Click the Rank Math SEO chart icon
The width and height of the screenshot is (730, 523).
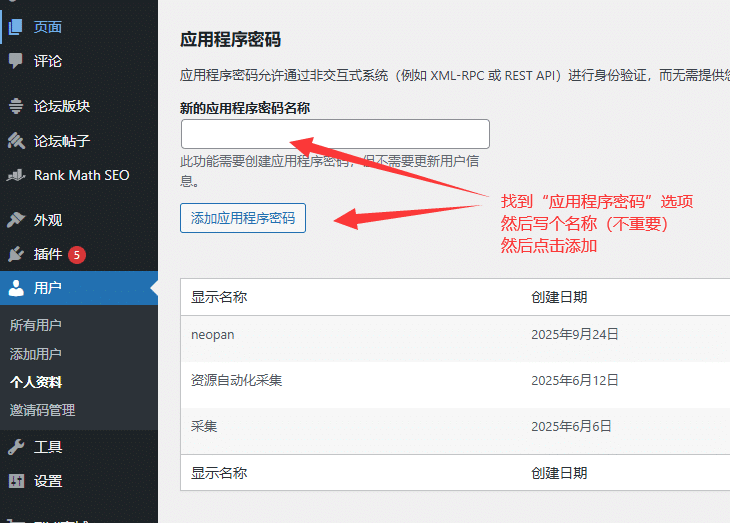coord(16,175)
